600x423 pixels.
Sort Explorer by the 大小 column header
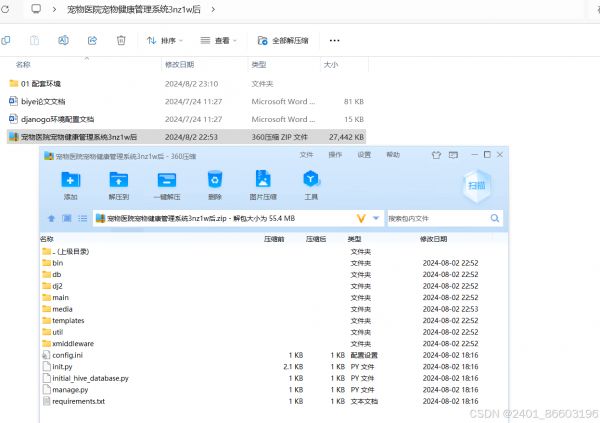[x=331, y=65]
